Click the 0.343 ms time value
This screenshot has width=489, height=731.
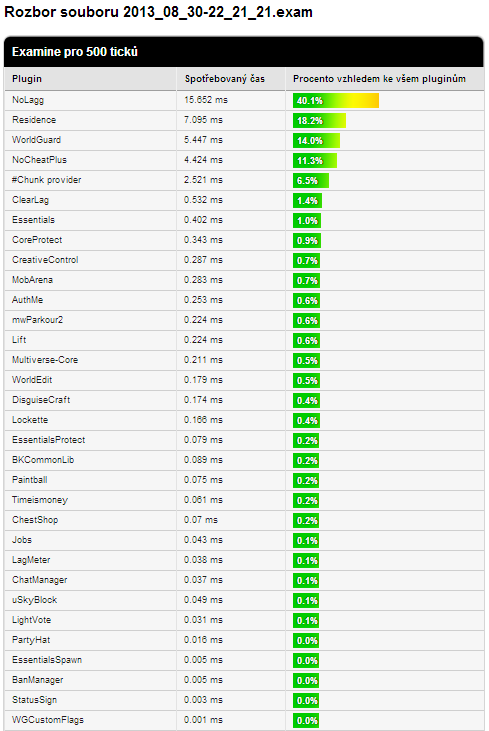203,240
